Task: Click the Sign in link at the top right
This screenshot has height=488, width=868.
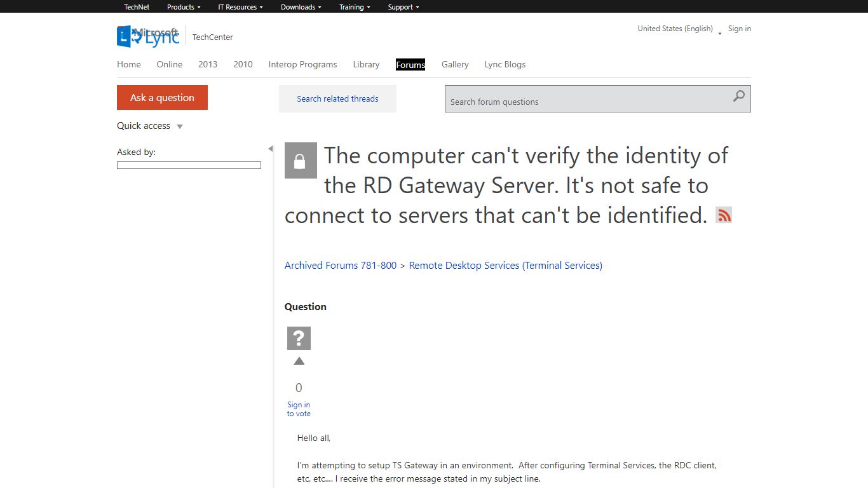Action: click(x=740, y=29)
